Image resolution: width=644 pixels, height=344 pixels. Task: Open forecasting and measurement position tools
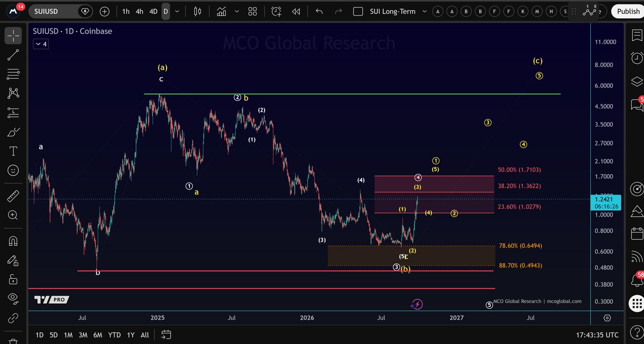click(13, 112)
